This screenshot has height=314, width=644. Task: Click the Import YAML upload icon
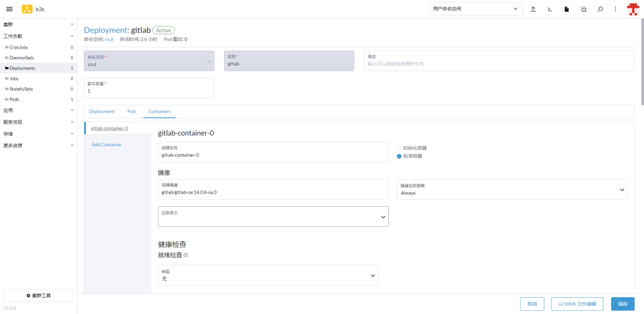(x=533, y=9)
